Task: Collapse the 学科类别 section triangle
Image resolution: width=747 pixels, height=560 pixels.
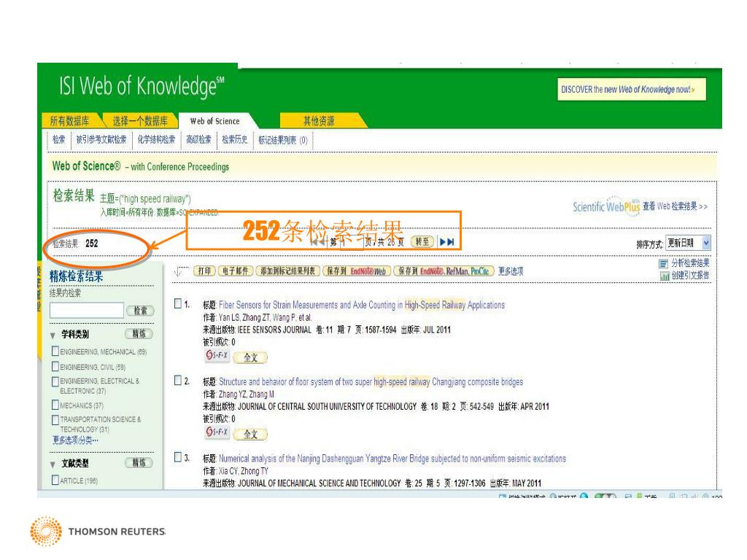Action: click(x=53, y=335)
